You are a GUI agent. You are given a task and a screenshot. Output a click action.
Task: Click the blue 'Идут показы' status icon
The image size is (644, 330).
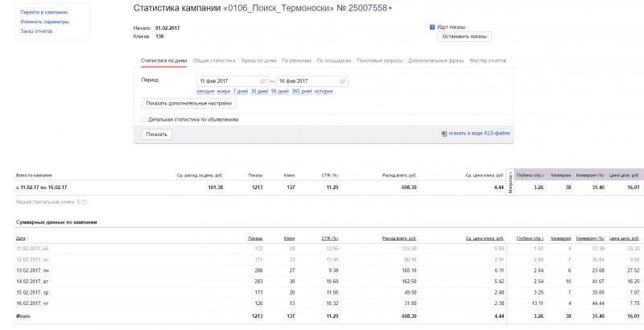[432, 27]
